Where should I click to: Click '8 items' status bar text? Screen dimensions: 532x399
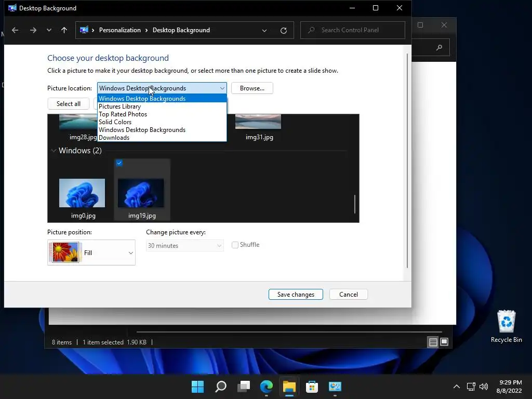coord(62,342)
